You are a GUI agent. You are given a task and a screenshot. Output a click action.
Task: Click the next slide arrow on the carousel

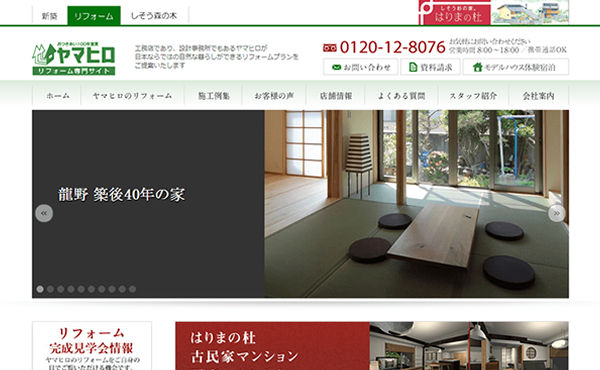[557, 213]
